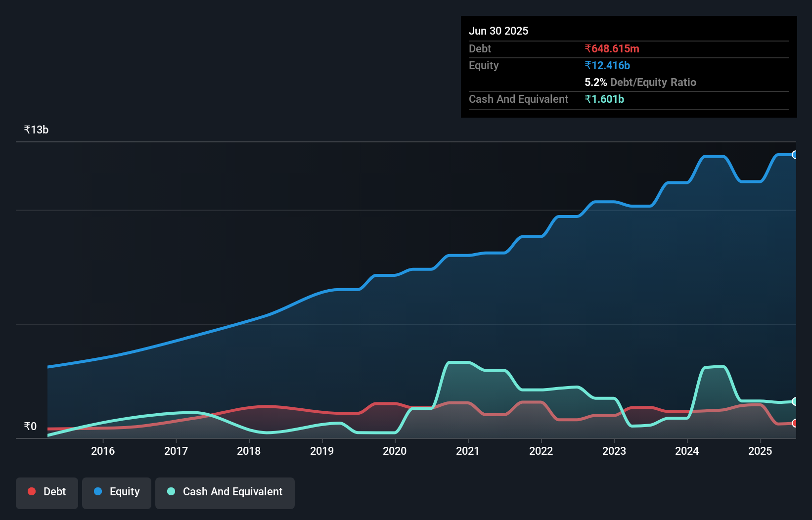
Task: Click the teal dot icon in the Cash legend
Action: (x=171, y=491)
